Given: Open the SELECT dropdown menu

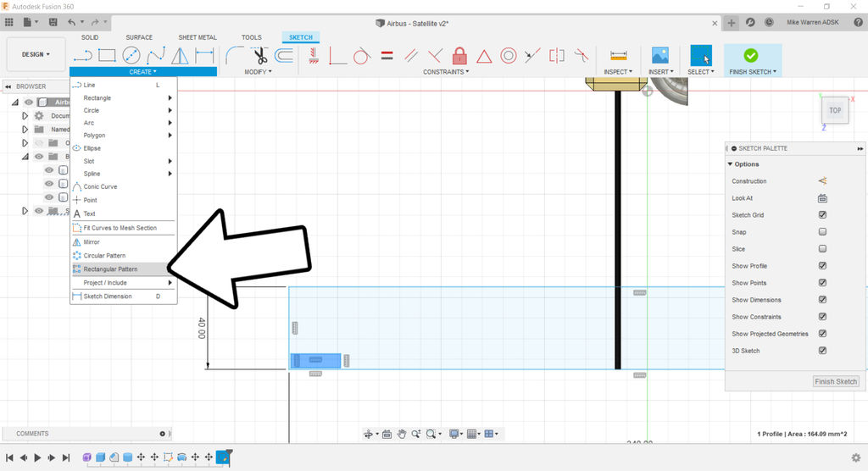Looking at the screenshot, I should point(701,72).
